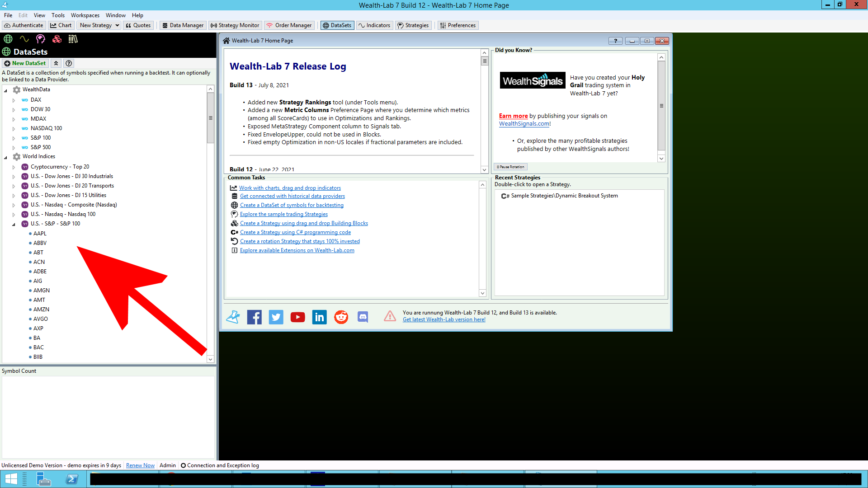This screenshot has width=868, height=488.
Task: Toggle Connection and Exception log indicator
Action: coord(183,465)
